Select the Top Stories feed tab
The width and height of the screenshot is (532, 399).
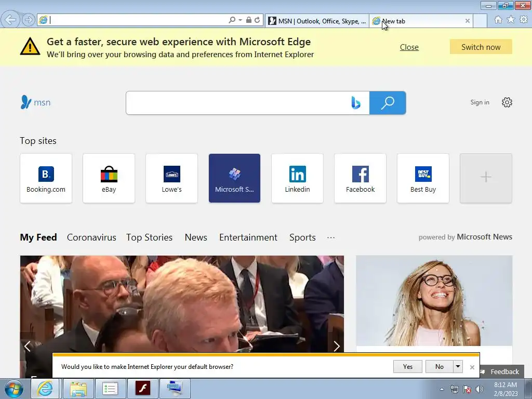[x=149, y=237]
